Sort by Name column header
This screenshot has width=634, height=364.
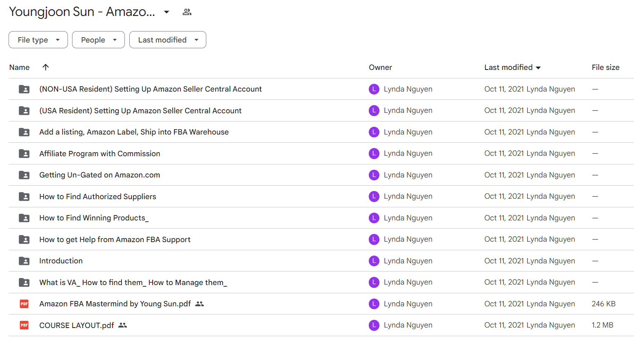[x=19, y=67]
